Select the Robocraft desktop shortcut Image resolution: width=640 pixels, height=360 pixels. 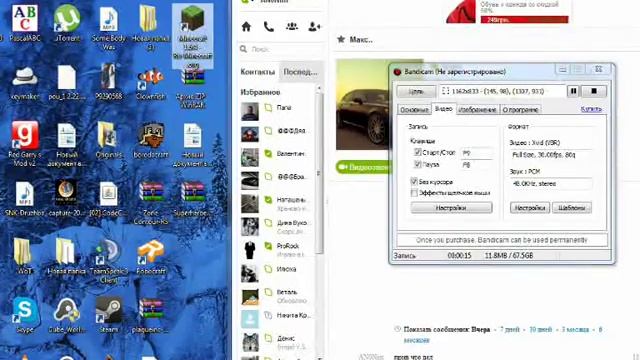pos(151,257)
